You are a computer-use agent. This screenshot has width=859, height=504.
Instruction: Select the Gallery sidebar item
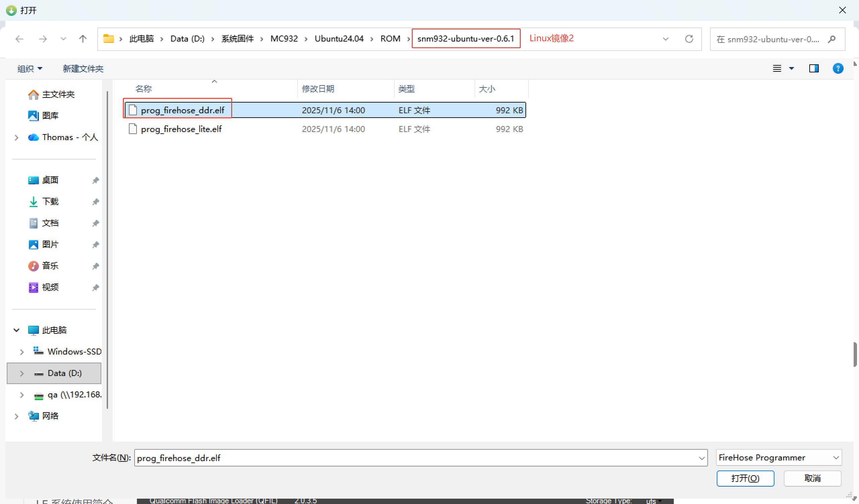[50, 116]
